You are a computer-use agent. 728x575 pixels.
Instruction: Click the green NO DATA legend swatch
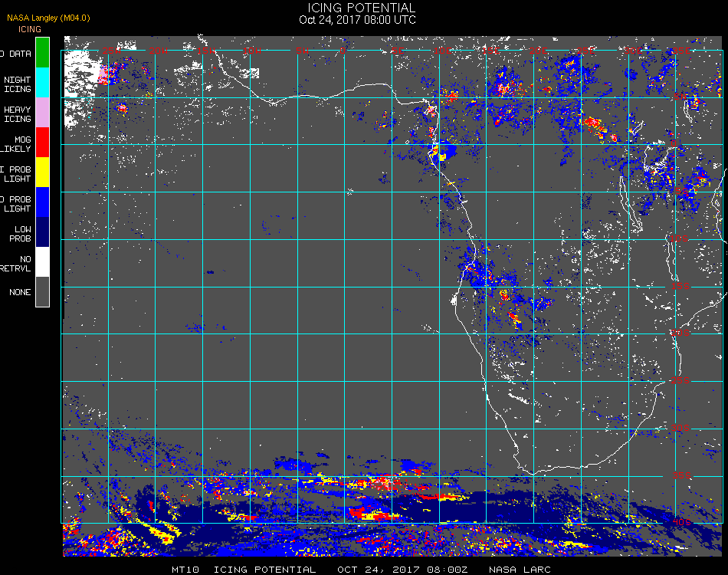(42, 52)
